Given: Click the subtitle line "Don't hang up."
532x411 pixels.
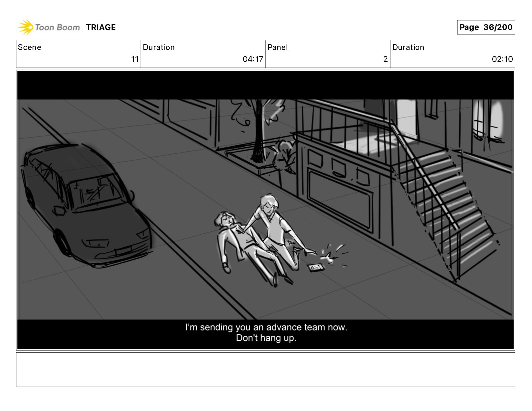Looking at the screenshot, I should (x=266, y=338).
